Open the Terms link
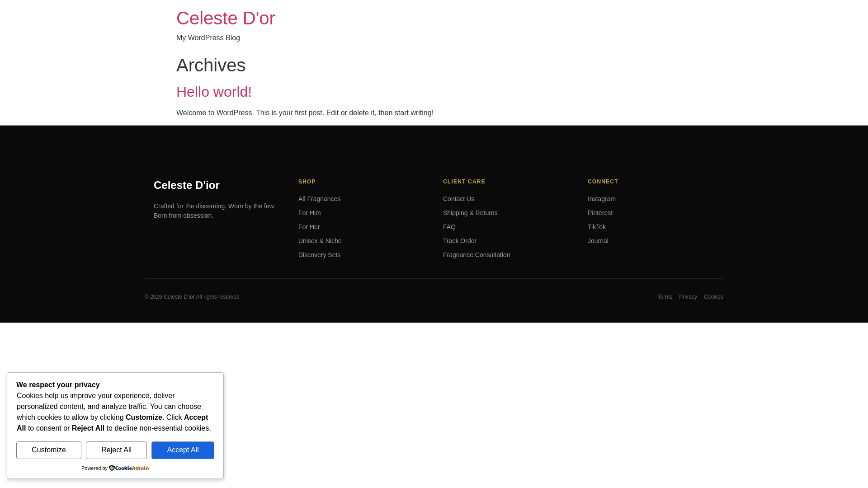This screenshot has height=488, width=868. [665, 297]
